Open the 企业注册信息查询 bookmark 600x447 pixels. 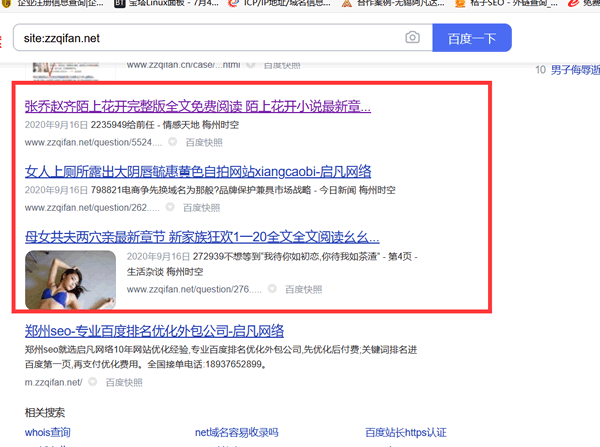point(58,3)
